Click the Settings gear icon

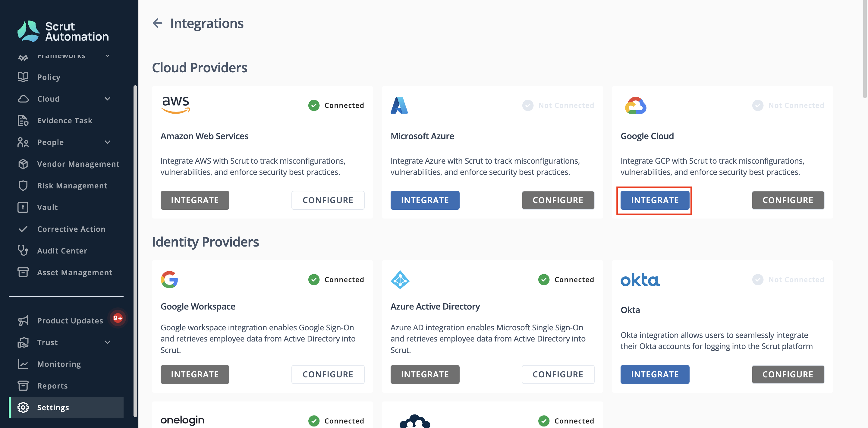point(23,407)
